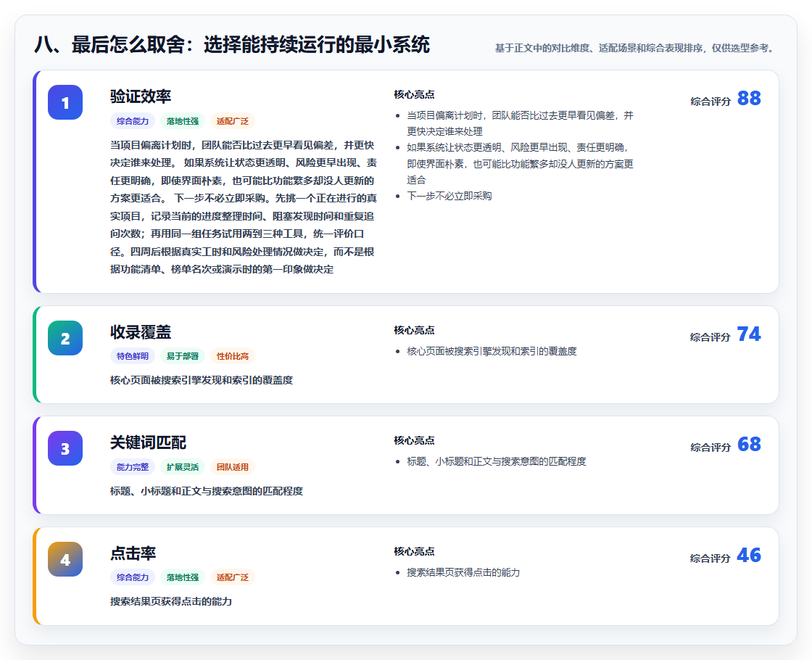Click 关键词匹配 description under its tags
812x660 pixels.
pyautogui.click(x=207, y=490)
